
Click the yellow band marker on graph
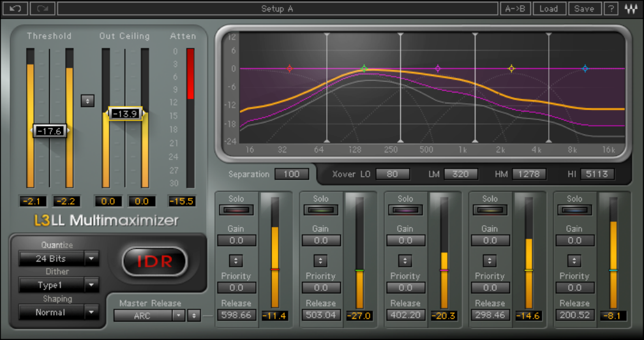(x=511, y=68)
